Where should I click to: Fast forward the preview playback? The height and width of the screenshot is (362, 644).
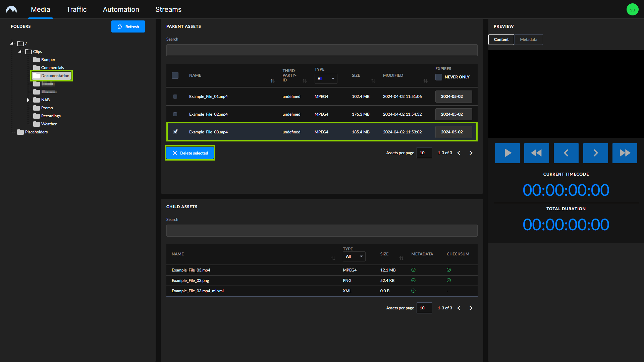tap(625, 153)
